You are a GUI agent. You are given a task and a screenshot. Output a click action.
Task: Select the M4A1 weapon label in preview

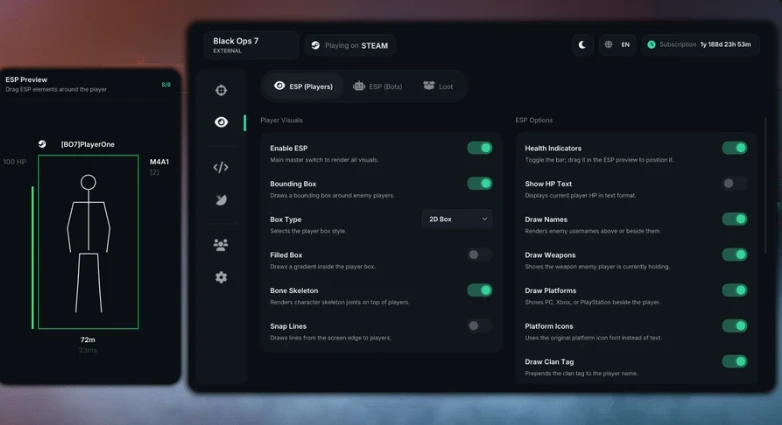click(159, 162)
